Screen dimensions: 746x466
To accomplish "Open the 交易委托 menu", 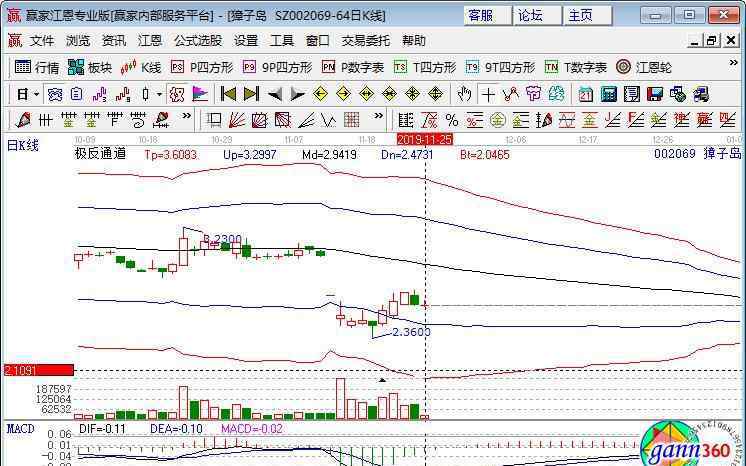I will pyautogui.click(x=366, y=41).
